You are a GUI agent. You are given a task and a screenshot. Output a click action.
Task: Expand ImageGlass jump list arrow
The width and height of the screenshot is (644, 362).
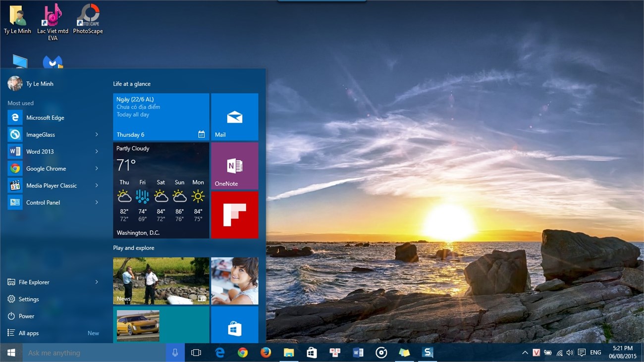pos(97,135)
